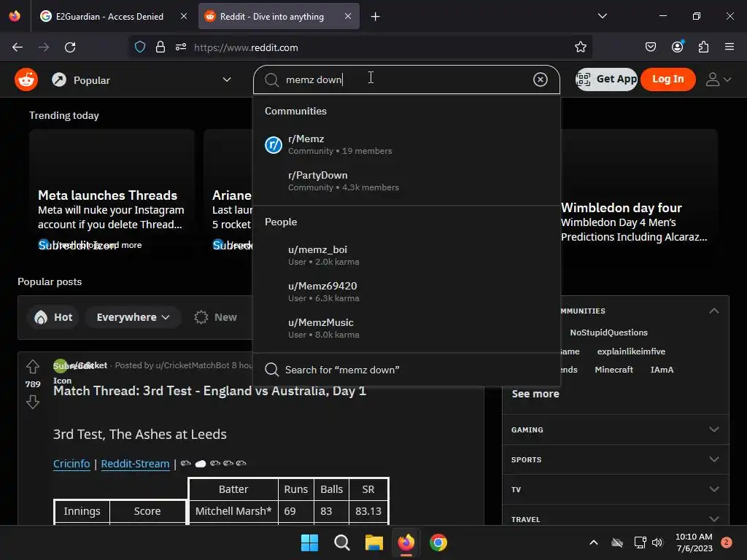Click the Reddit Snoo logo
Screen dimensions: 747x560
[26, 79]
